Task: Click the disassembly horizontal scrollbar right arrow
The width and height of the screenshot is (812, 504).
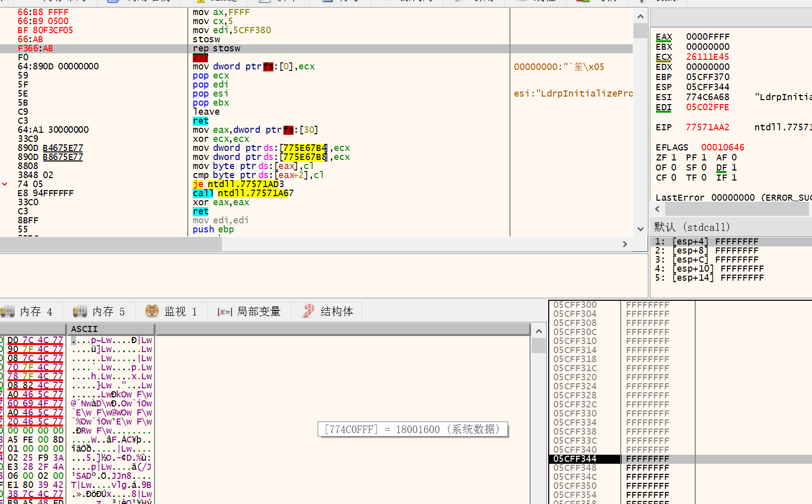Action: pyautogui.click(x=625, y=244)
